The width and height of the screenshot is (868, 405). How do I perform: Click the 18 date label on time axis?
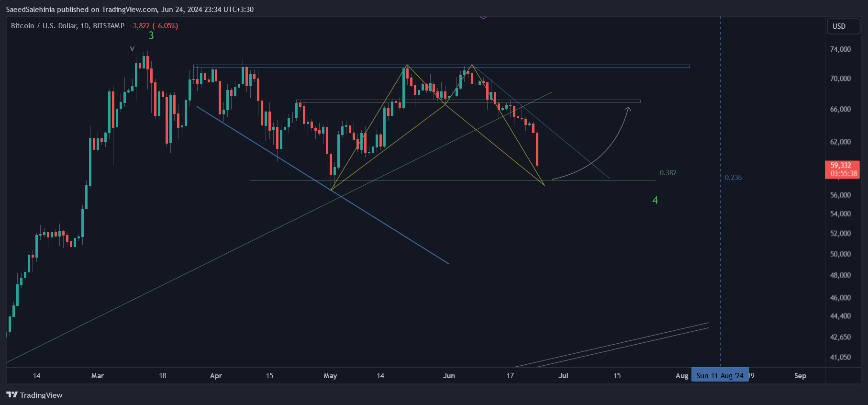pyautogui.click(x=163, y=376)
